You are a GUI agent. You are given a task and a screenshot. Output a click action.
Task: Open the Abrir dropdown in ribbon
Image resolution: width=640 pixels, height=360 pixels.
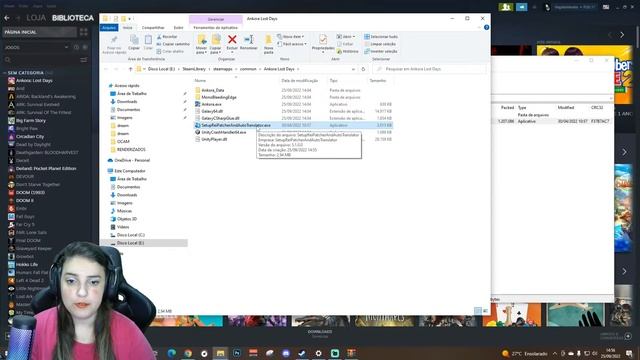coord(345,37)
